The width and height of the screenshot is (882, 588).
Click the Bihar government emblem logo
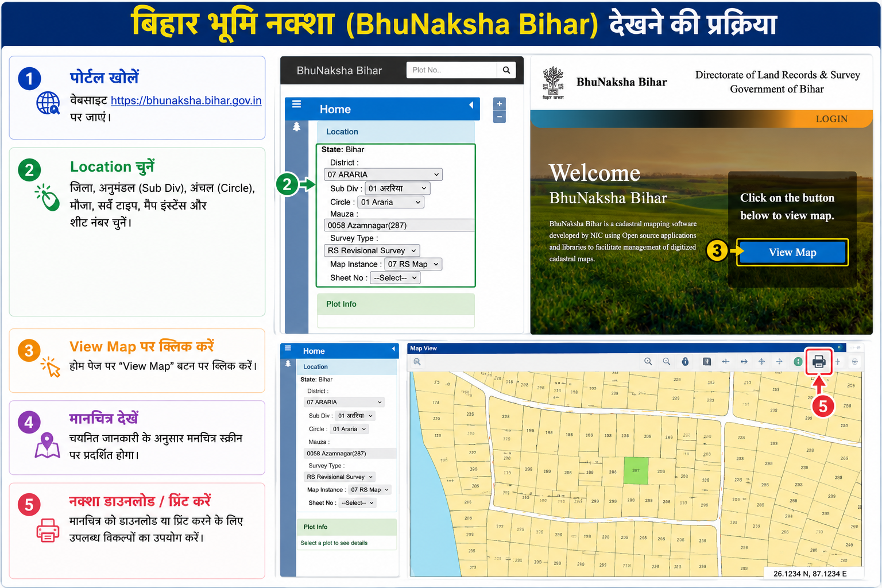pos(554,83)
